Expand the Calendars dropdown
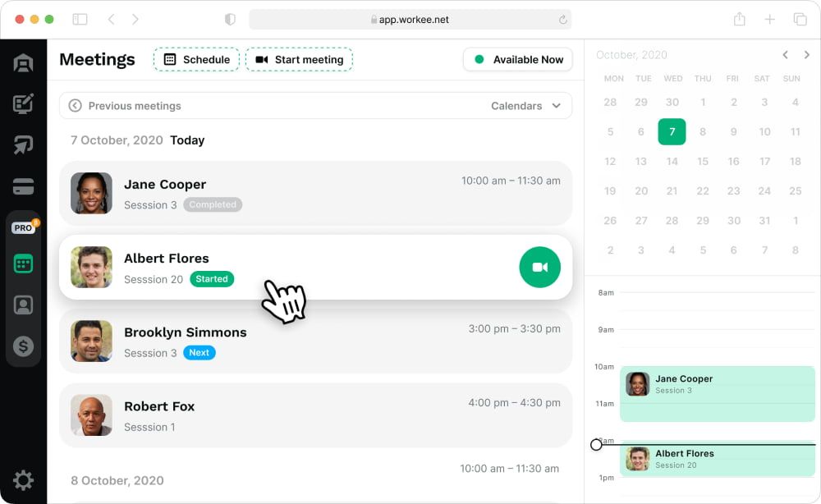 coord(525,106)
